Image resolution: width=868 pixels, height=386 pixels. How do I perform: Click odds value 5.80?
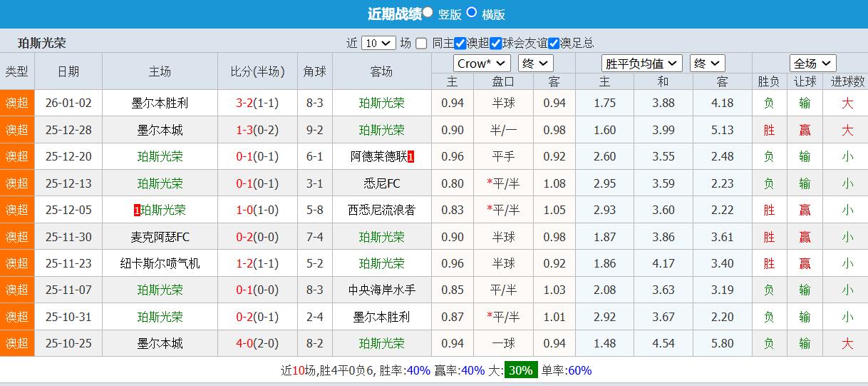click(722, 343)
